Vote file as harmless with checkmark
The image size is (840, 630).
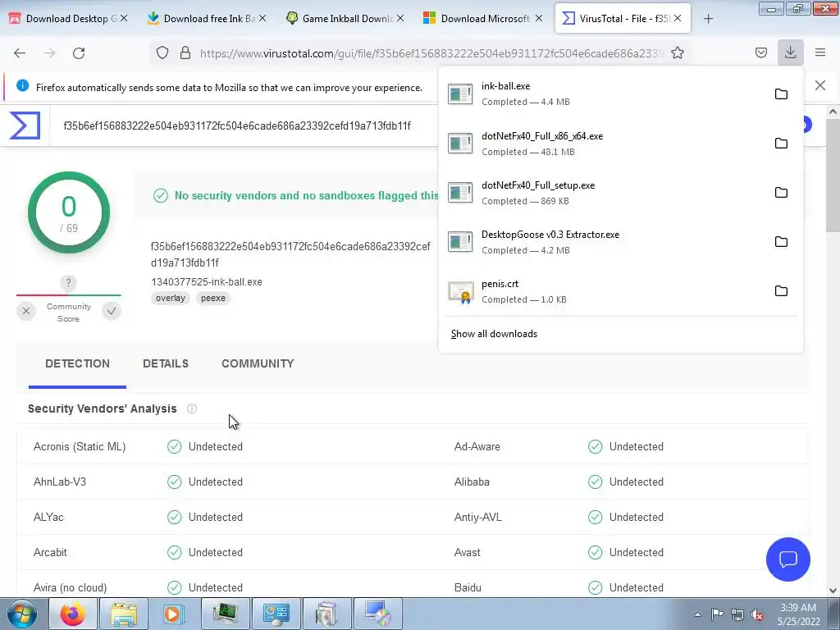click(112, 311)
